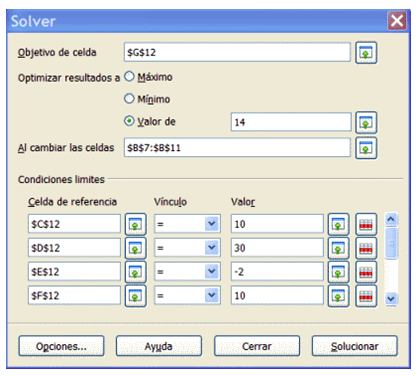The height and width of the screenshot is (376, 419).
Task: Click the Objetivo de celda input field
Action: tap(237, 52)
